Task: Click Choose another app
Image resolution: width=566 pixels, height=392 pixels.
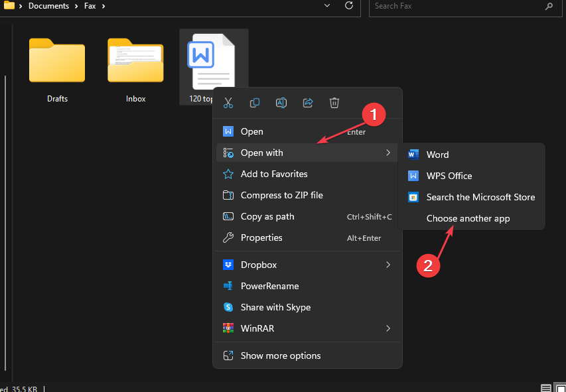Action: point(468,218)
